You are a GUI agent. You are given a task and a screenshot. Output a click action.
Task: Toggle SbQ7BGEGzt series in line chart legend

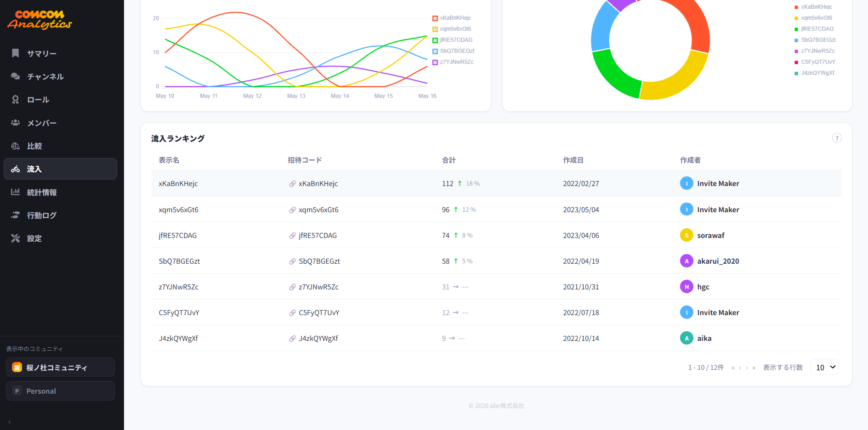453,51
